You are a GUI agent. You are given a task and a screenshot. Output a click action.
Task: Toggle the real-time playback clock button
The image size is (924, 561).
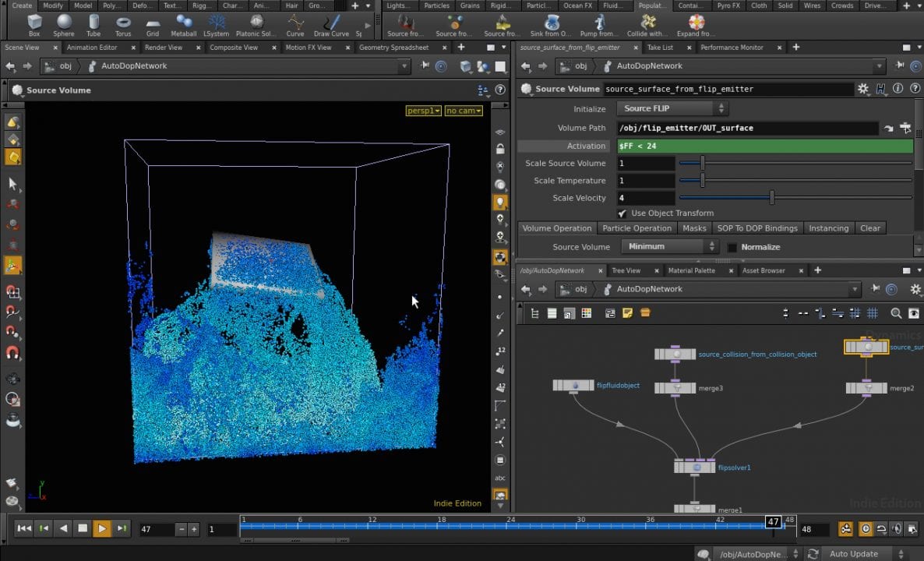(x=866, y=529)
